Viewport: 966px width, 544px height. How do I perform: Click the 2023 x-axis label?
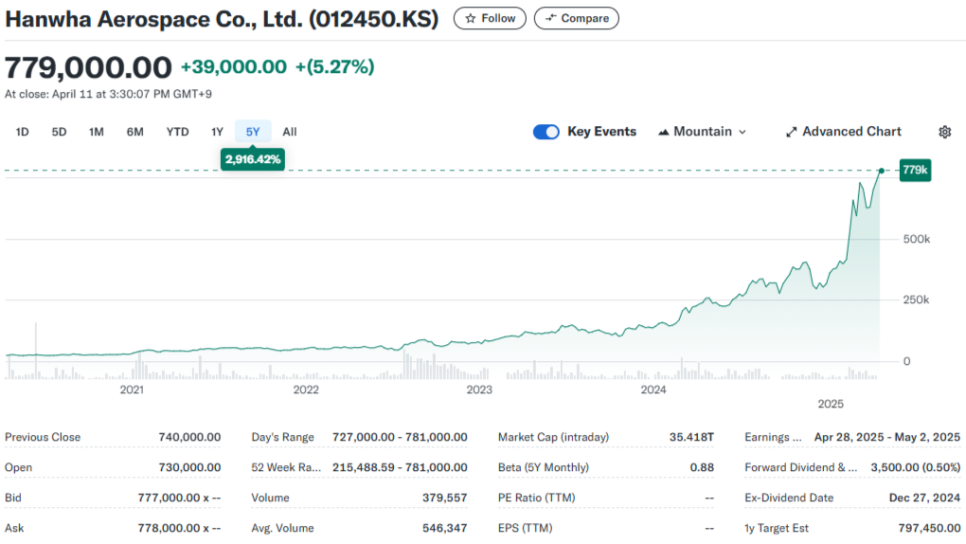pyautogui.click(x=479, y=390)
